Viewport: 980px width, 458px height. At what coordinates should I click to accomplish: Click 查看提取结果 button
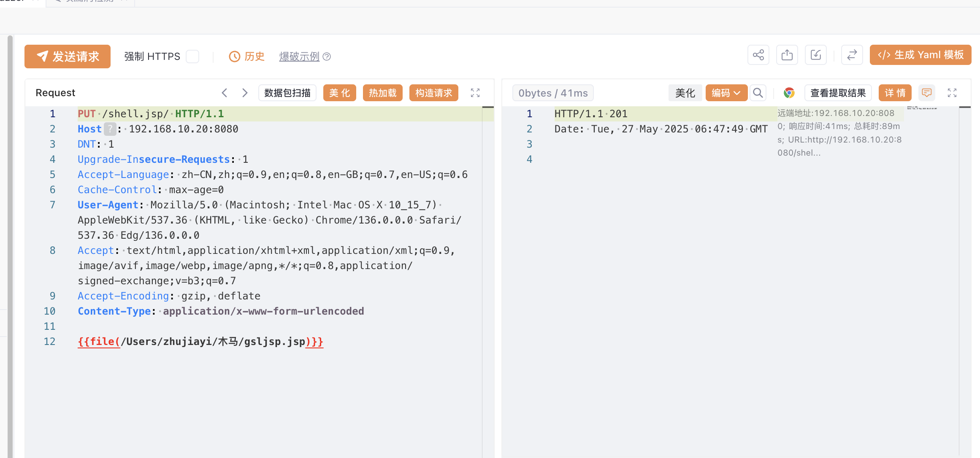[x=838, y=93]
